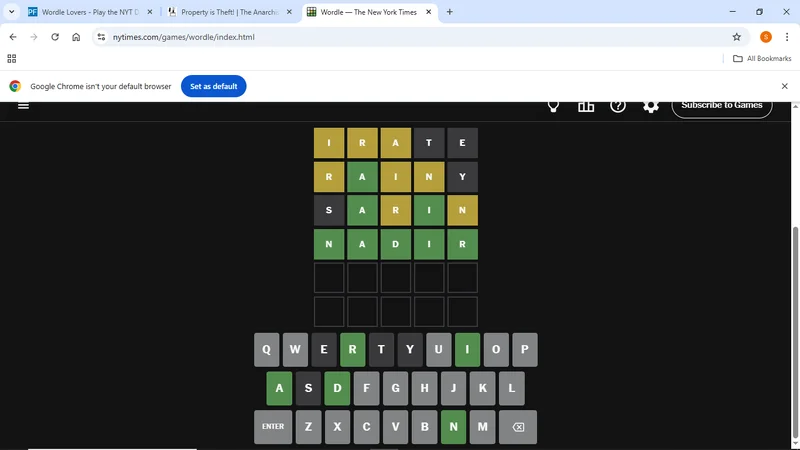This screenshot has width=800, height=450.
Task: Open the Chrome three-dot menu
Action: (787, 37)
